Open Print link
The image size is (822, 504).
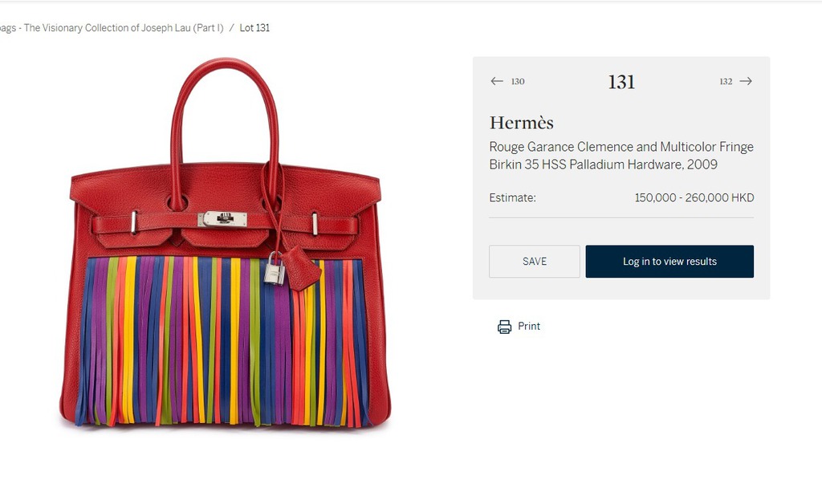(x=529, y=326)
